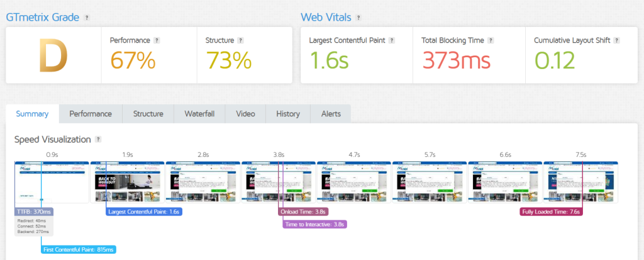Click help icon next to Speed Visualization
Image resolution: width=644 pixels, height=260 pixels.
tap(98, 139)
